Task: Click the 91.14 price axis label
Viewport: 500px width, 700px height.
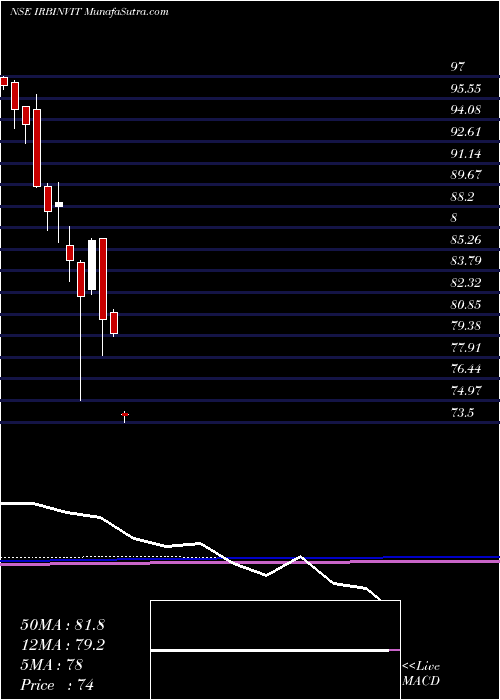Action: pyautogui.click(x=466, y=154)
